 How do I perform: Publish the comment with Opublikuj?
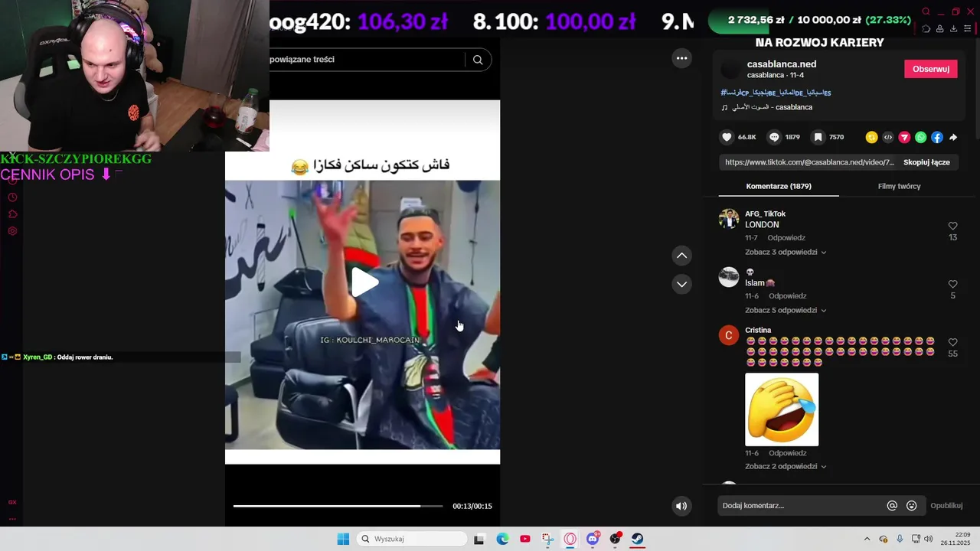tap(946, 506)
